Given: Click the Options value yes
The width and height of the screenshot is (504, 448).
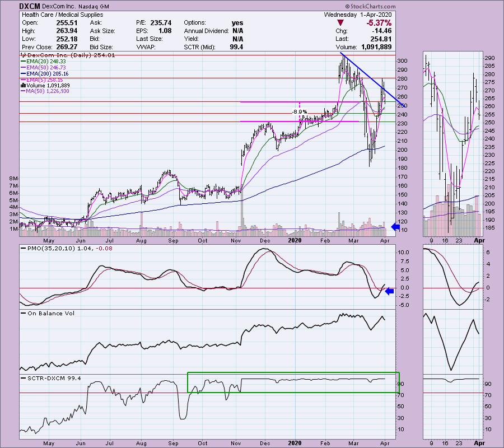Looking at the screenshot, I should [237, 23].
